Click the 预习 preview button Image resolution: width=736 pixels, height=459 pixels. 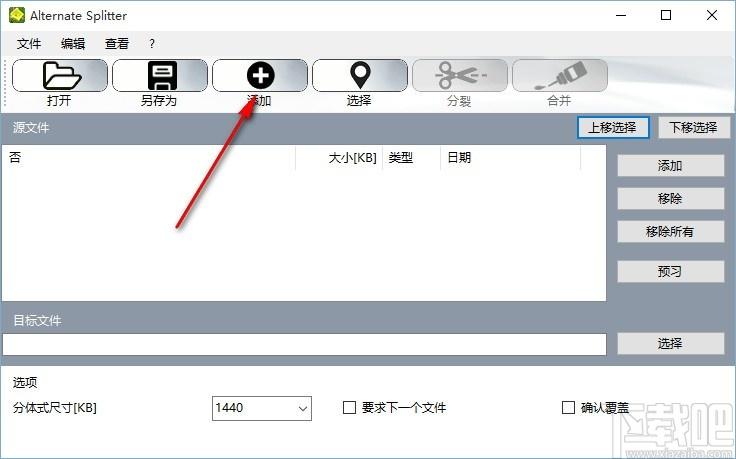point(670,272)
